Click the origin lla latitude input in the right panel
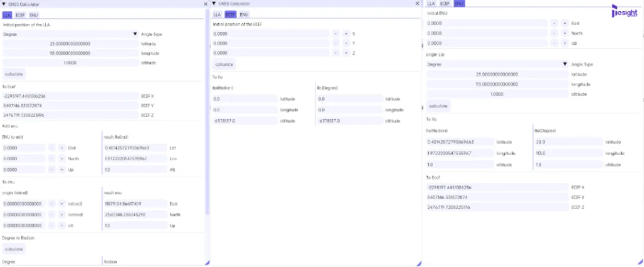Viewport: 644px width, 267px height. pyautogui.click(x=497, y=75)
